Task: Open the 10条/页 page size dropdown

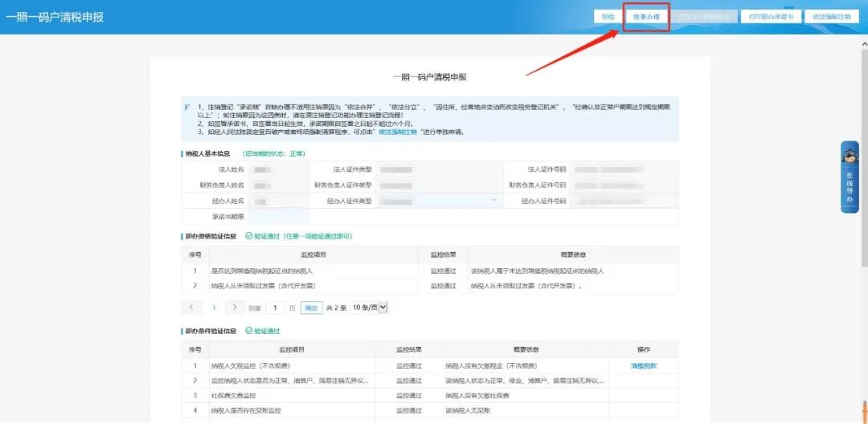Action: tap(369, 308)
